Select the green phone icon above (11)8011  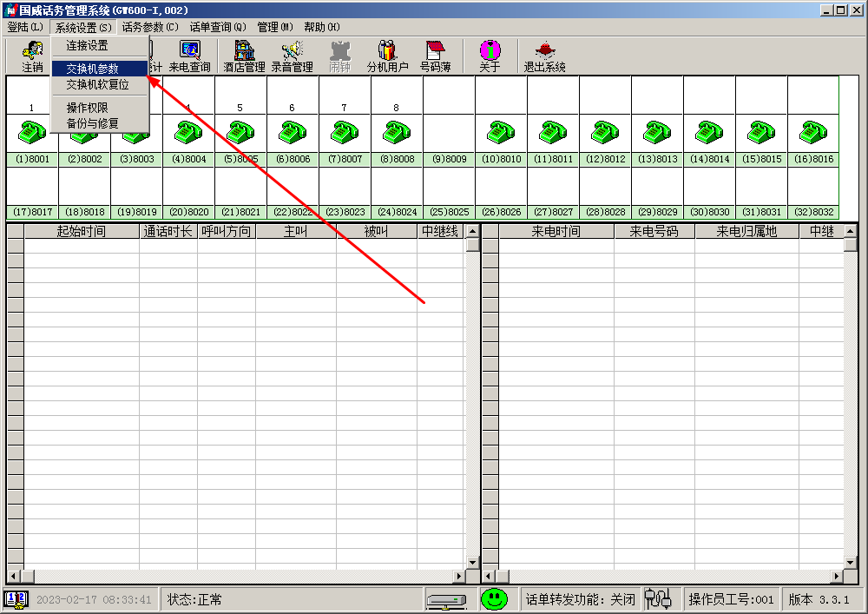(553, 133)
